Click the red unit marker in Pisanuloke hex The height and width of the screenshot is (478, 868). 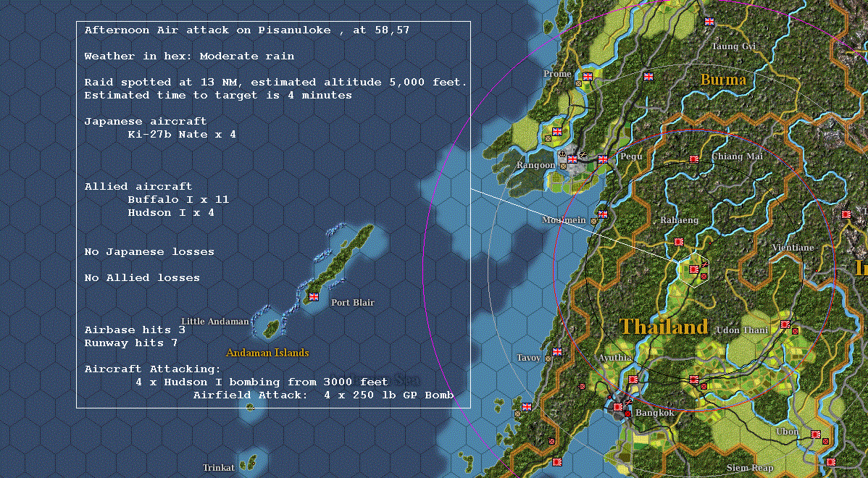pyautogui.click(x=704, y=276)
